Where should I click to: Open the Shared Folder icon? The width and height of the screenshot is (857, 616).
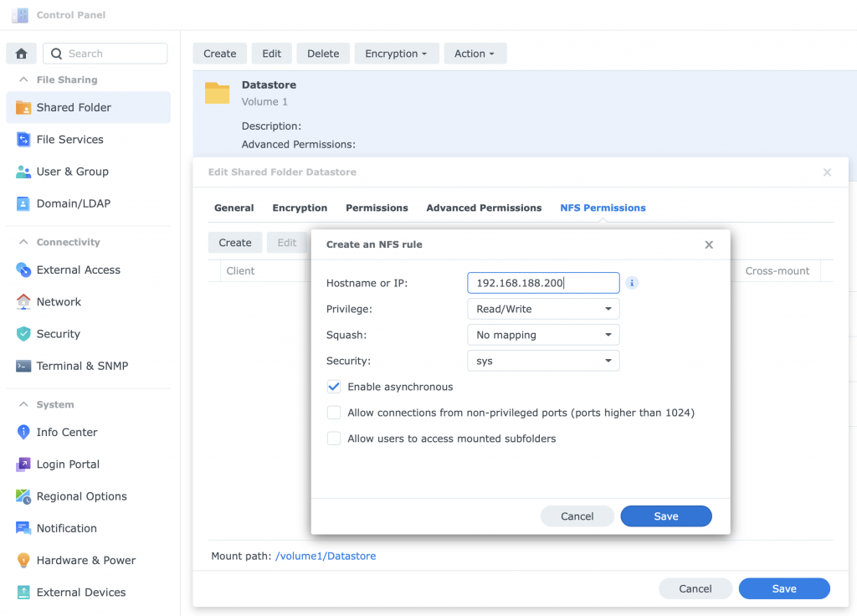(23, 107)
